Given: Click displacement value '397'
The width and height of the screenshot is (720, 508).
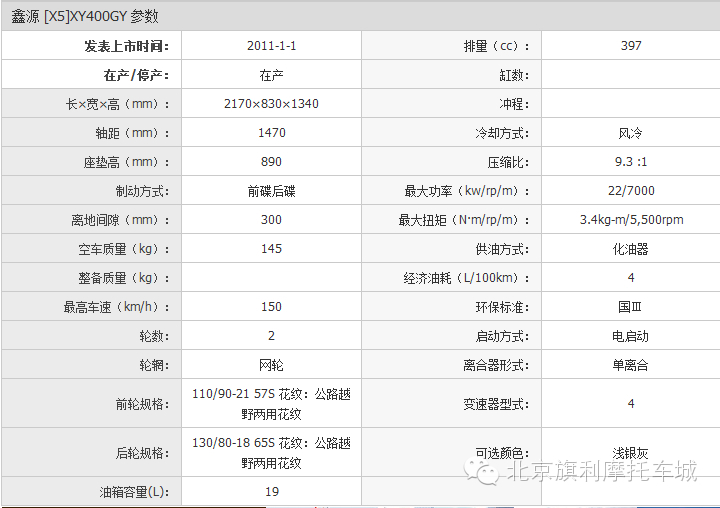Looking at the screenshot, I should [631, 45].
